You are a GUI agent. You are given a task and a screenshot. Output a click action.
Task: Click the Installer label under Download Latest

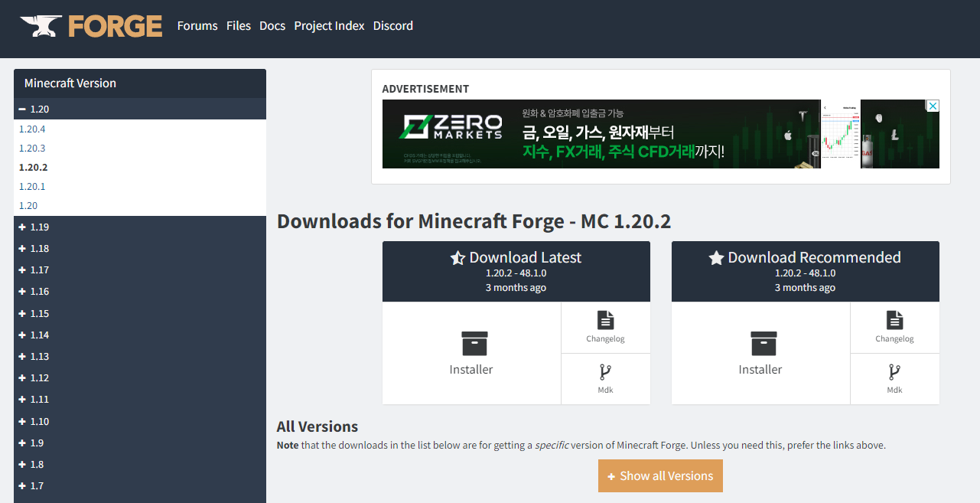click(x=471, y=370)
